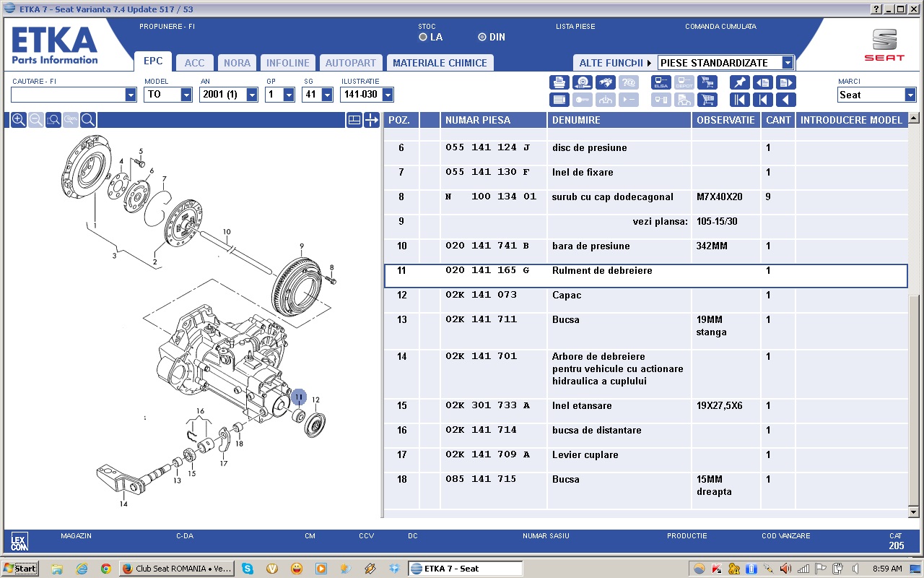
Task: Toggle the illustration panel layout icon
Action: tap(354, 120)
